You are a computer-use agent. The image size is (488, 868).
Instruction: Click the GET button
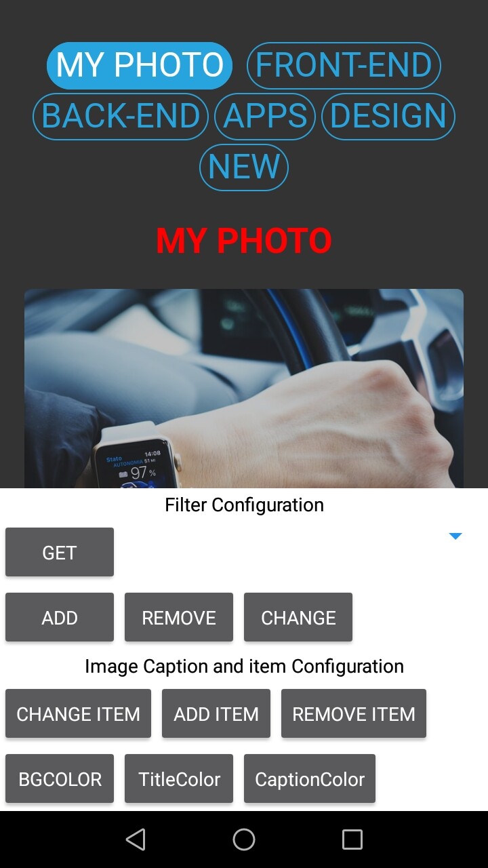tap(60, 553)
